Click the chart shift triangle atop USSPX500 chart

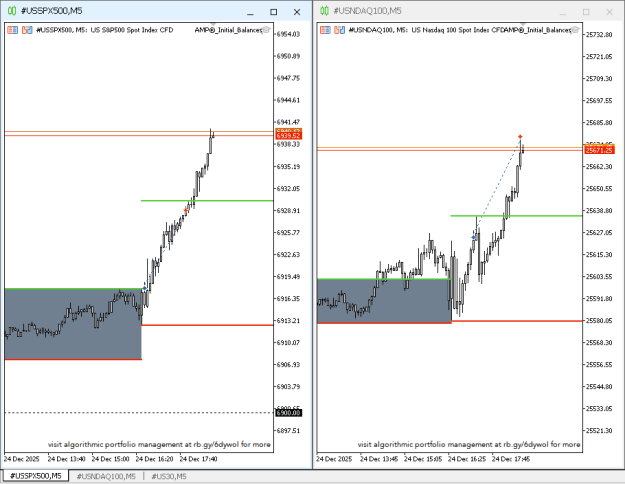(213, 24)
